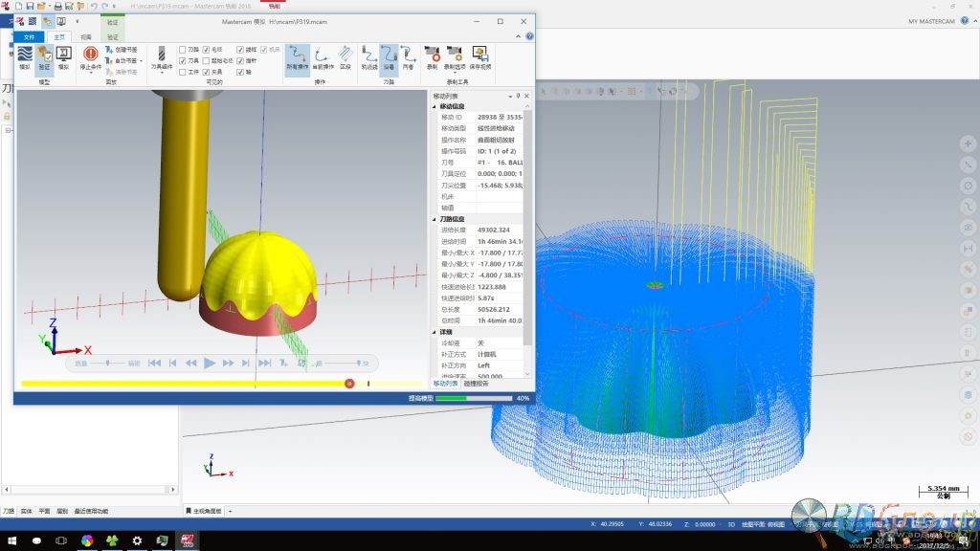Click Save Video (保存视频) icon
The image size is (980, 551).
[480, 58]
